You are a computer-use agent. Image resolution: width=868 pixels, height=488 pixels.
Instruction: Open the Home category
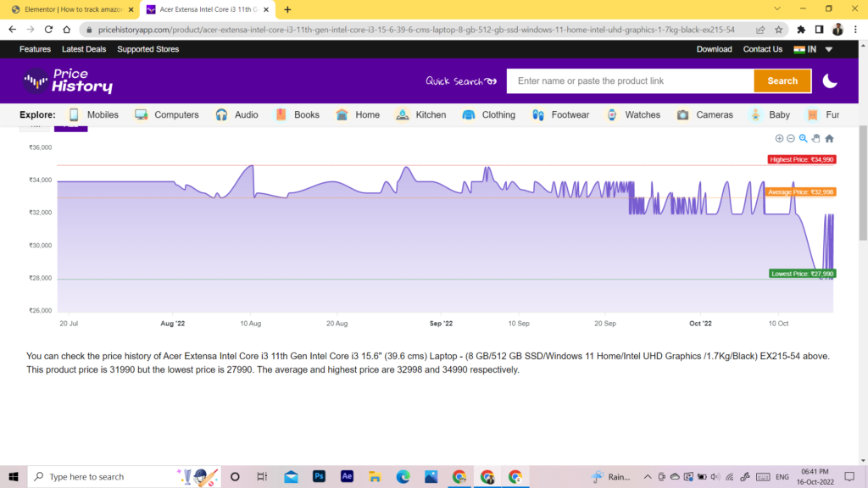click(x=358, y=114)
